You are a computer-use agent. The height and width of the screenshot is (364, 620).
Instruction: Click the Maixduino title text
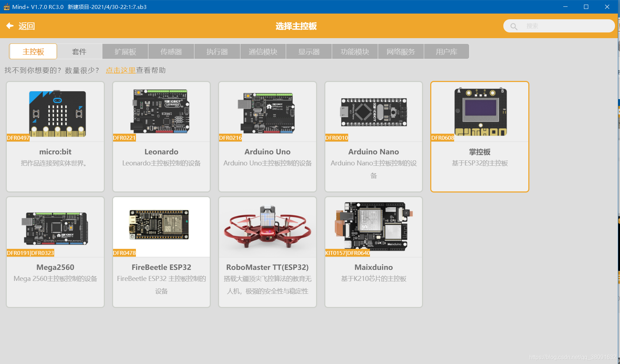click(373, 267)
